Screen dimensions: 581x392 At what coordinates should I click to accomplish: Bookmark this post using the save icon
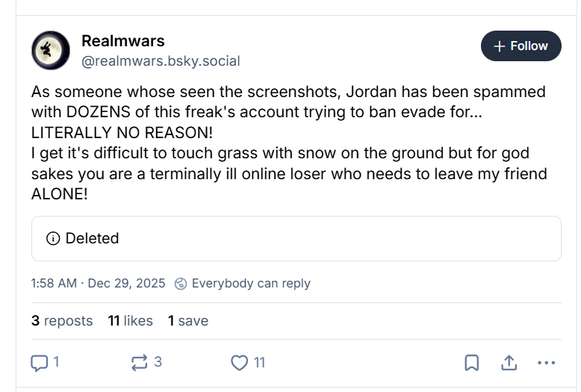[471, 363]
